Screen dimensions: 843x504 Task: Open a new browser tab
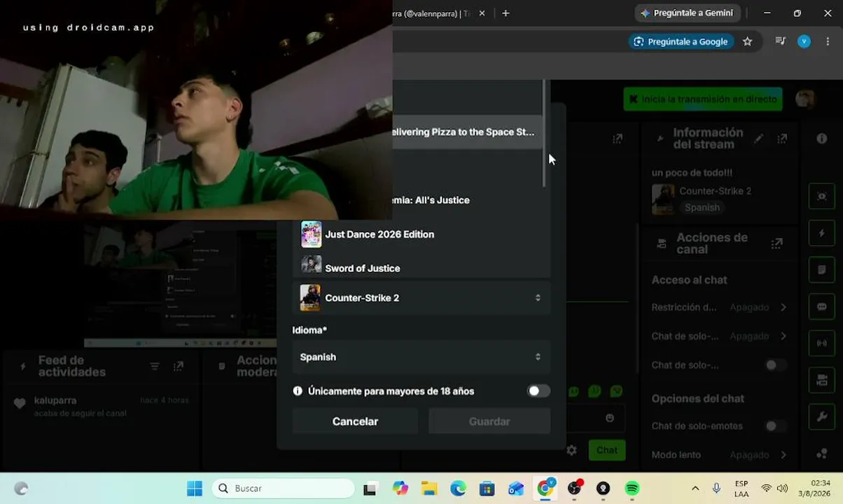click(x=506, y=13)
